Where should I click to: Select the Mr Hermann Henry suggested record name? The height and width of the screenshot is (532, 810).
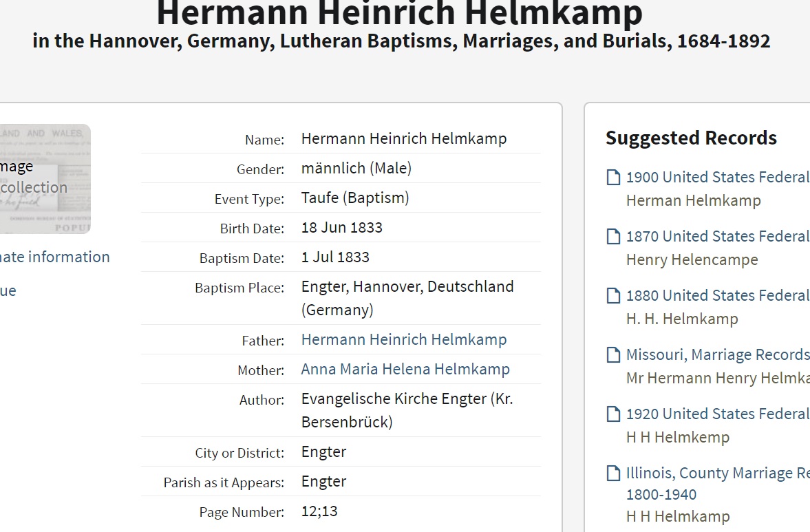pyautogui.click(x=717, y=379)
